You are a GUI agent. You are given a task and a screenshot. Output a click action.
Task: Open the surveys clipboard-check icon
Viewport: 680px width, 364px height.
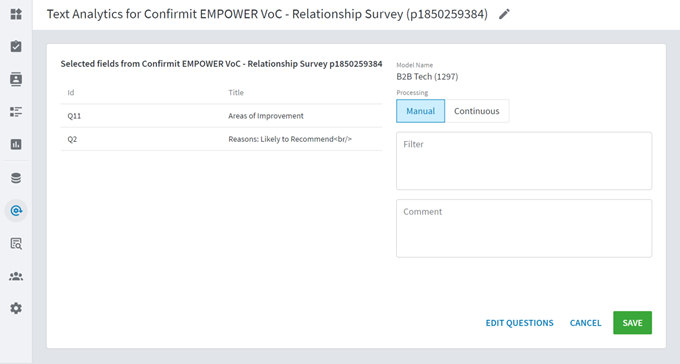click(x=16, y=46)
